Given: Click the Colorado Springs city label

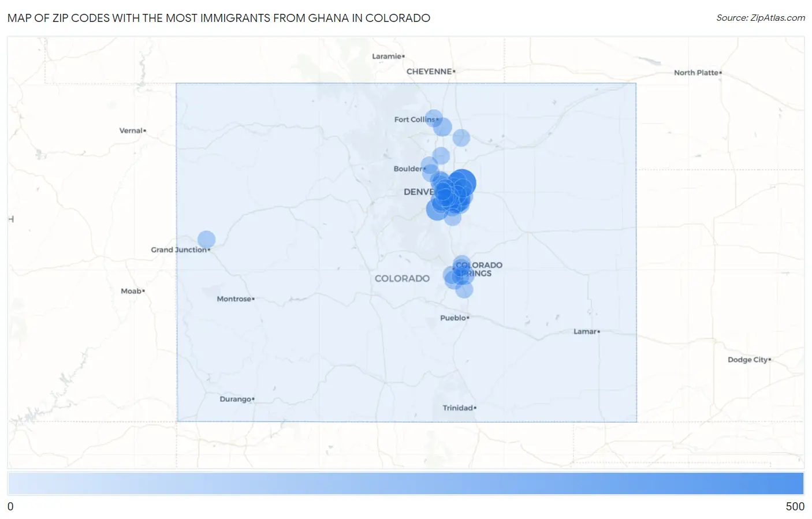Looking at the screenshot, I should pyautogui.click(x=479, y=270).
